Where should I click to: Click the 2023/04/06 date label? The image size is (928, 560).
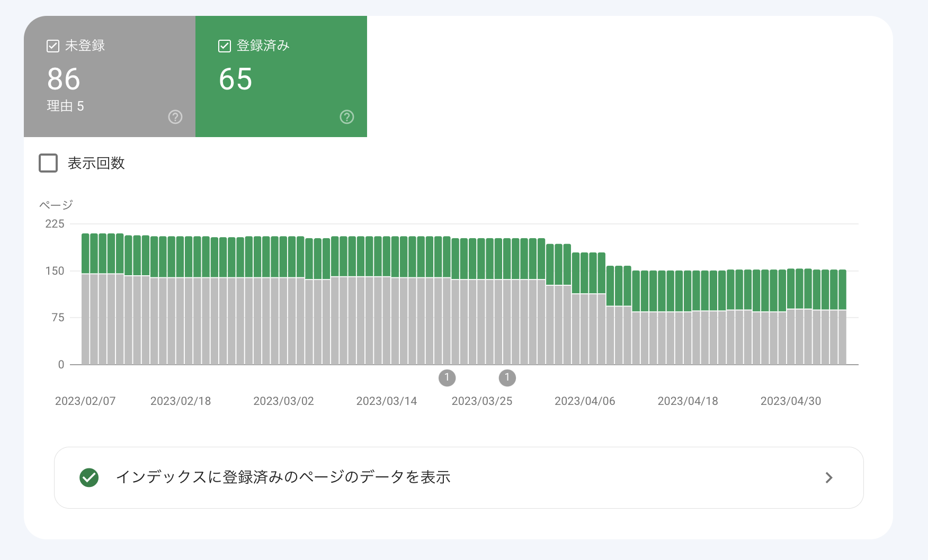point(585,401)
